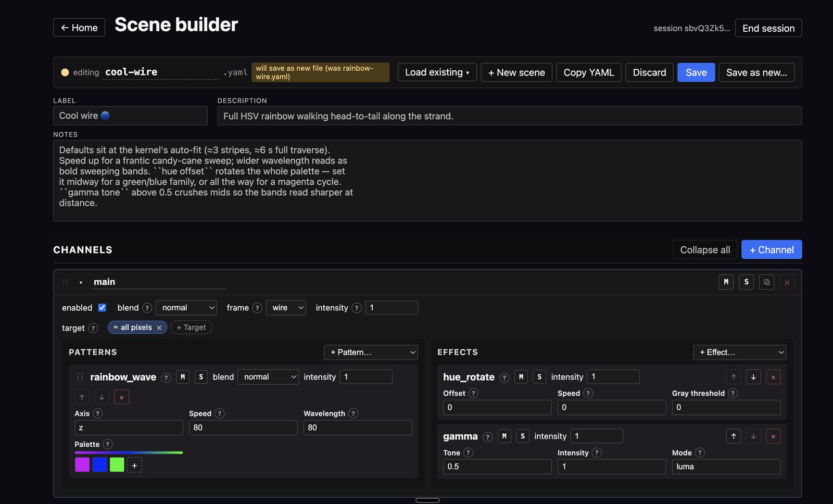833x504 pixels.
Task: Remove the rainbow_wave pattern
Action: (x=121, y=397)
